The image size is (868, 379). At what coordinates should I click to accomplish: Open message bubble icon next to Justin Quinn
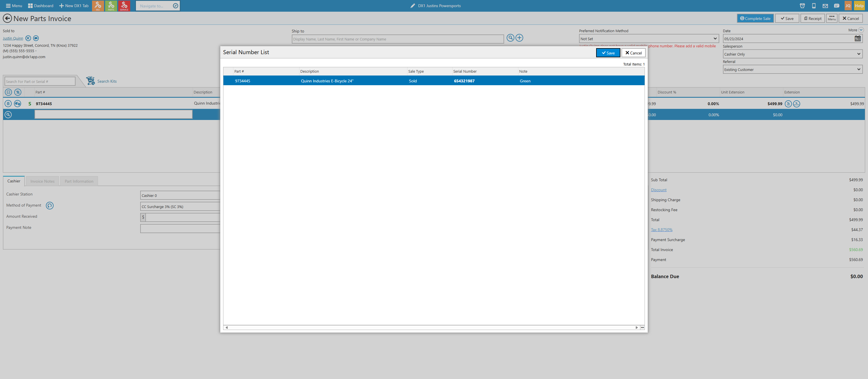36,38
